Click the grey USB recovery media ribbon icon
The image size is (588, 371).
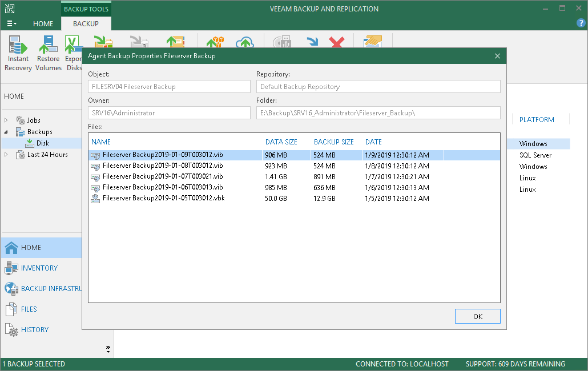(282, 42)
